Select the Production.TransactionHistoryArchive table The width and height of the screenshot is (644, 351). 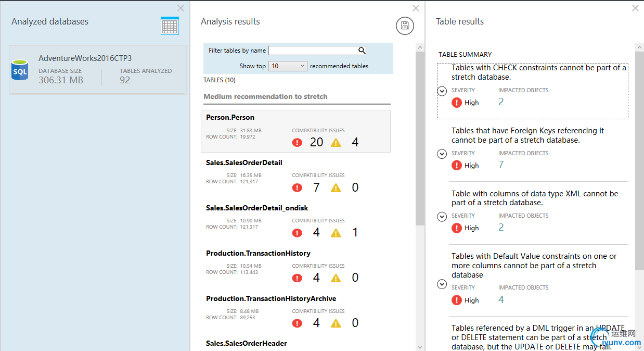click(x=295, y=312)
